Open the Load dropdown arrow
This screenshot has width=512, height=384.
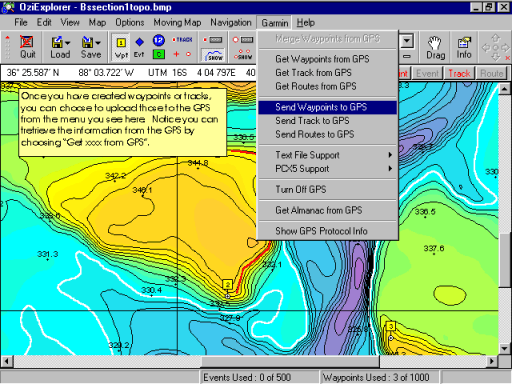[68, 43]
